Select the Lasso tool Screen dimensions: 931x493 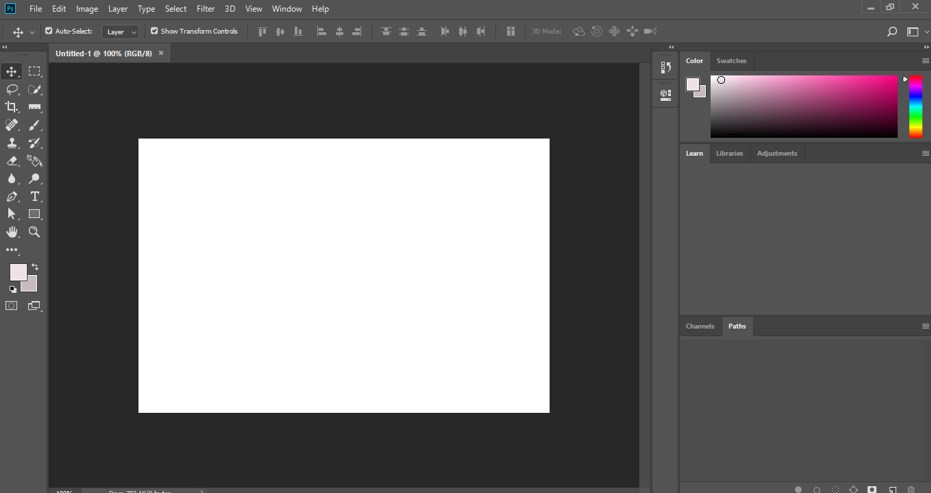click(12, 89)
